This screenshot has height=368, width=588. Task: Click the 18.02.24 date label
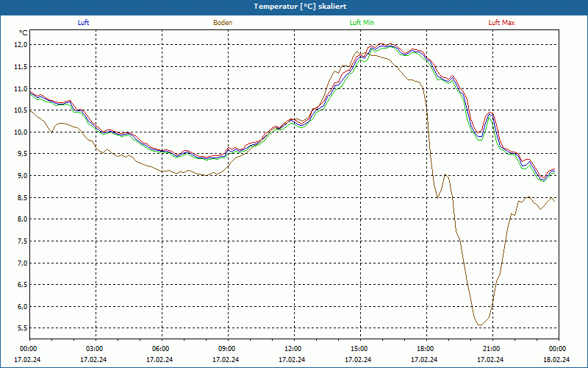pos(556,359)
